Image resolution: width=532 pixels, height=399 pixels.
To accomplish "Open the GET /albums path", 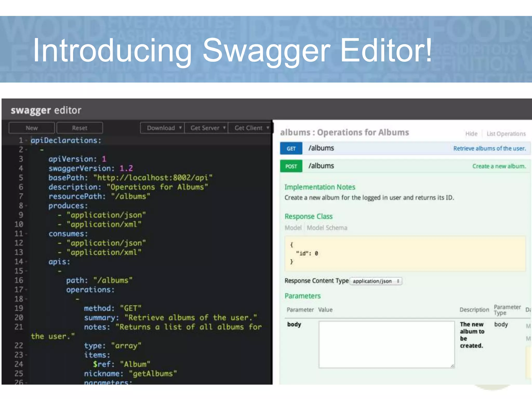I will [321, 148].
